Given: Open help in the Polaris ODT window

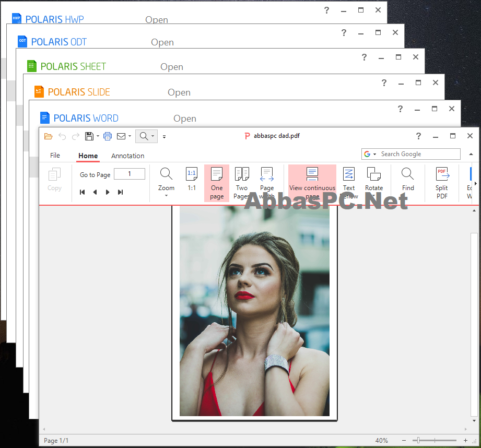Looking at the screenshot, I should coord(344,33).
